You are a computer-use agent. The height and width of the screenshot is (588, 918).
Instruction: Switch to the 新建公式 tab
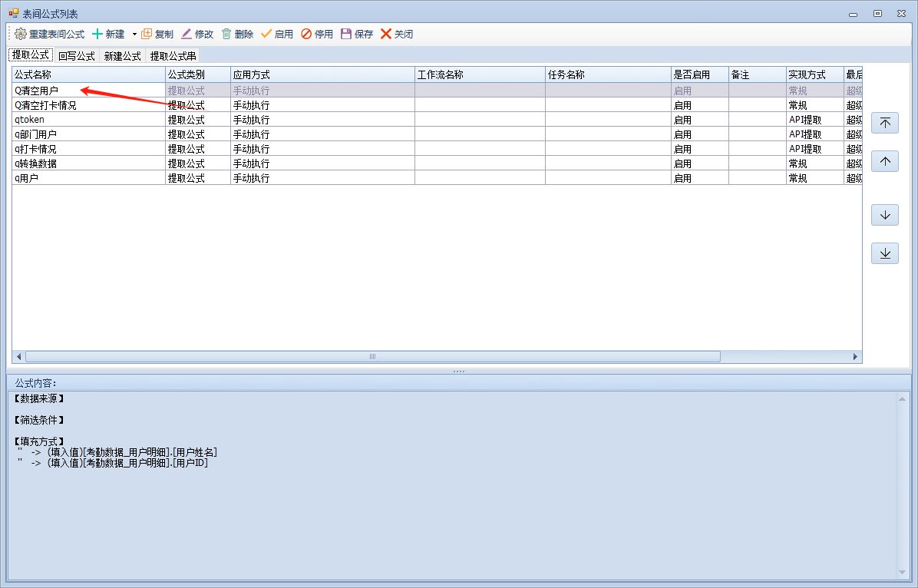click(123, 56)
